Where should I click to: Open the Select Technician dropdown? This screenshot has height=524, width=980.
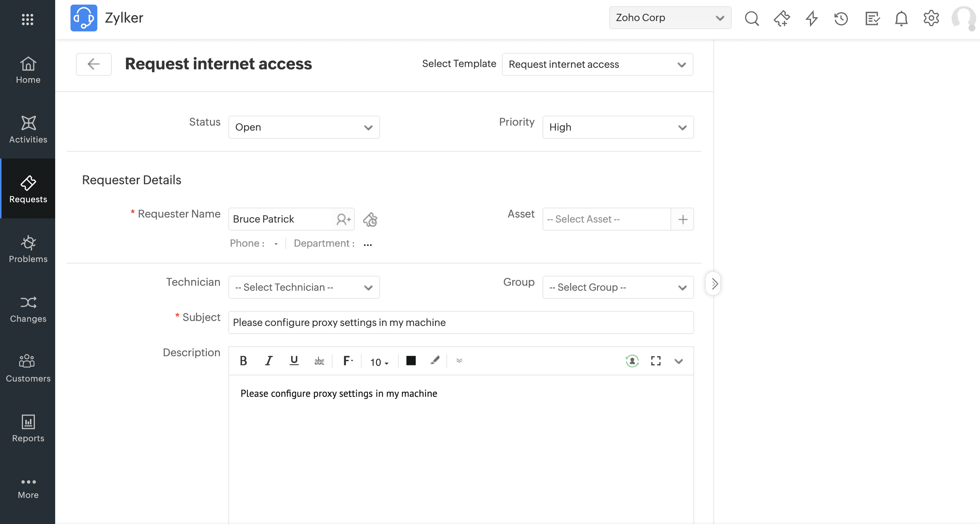tap(304, 287)
